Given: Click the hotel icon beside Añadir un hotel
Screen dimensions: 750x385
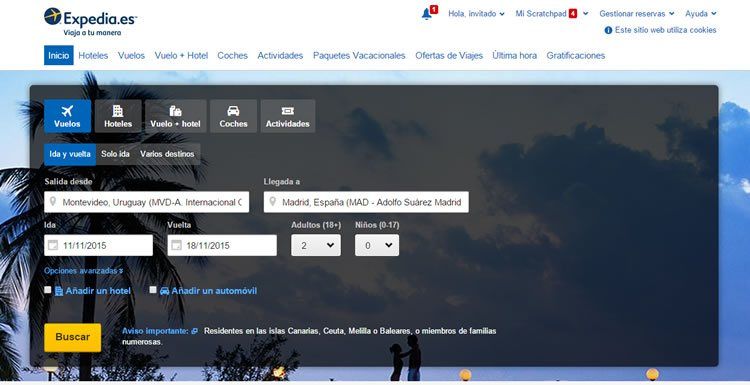Looking at the screenshot, I should pyautogui.click(x=59, y=291).
